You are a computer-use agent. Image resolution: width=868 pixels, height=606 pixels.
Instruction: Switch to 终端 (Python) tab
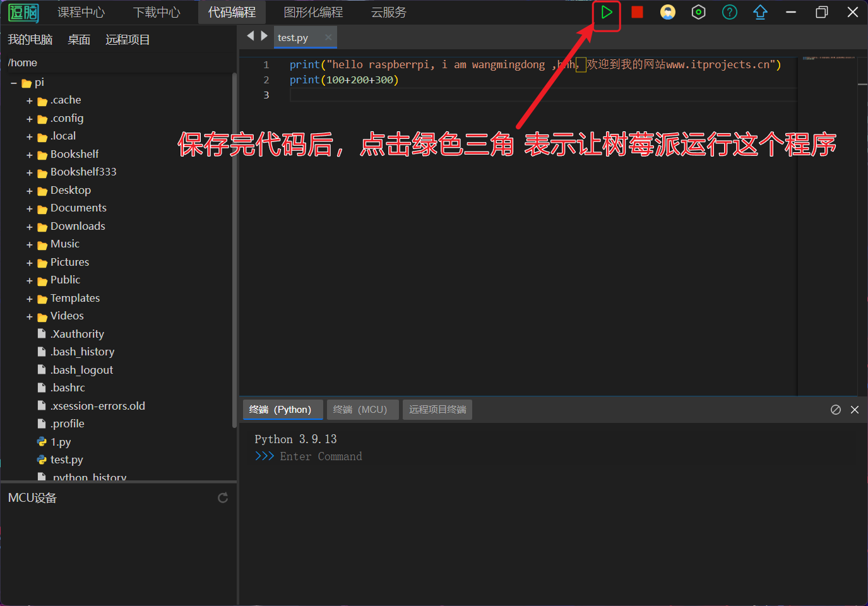pyautogui.click(x=283, y=410)
